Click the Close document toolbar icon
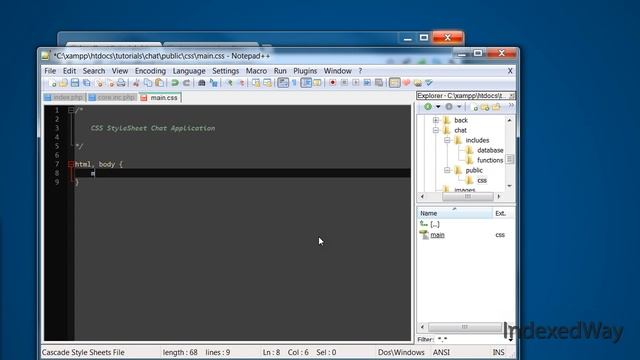The height and width of the screenshot is (360, 640). pyautogui.click(x=99, y=83)
